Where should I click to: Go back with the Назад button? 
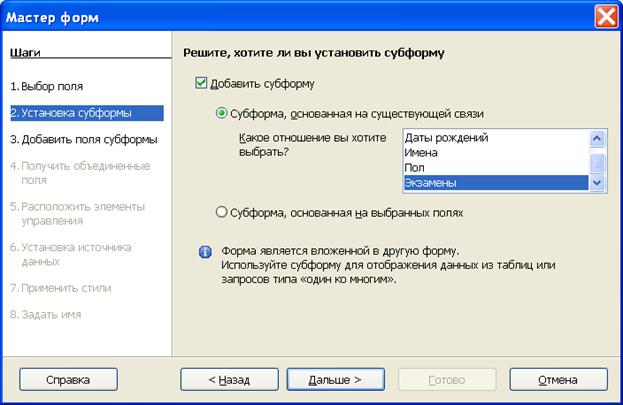click(229, 380)
